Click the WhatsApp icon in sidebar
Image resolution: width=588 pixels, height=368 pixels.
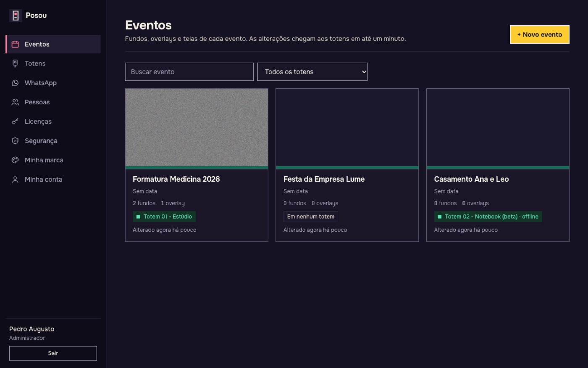pos(15,83)
